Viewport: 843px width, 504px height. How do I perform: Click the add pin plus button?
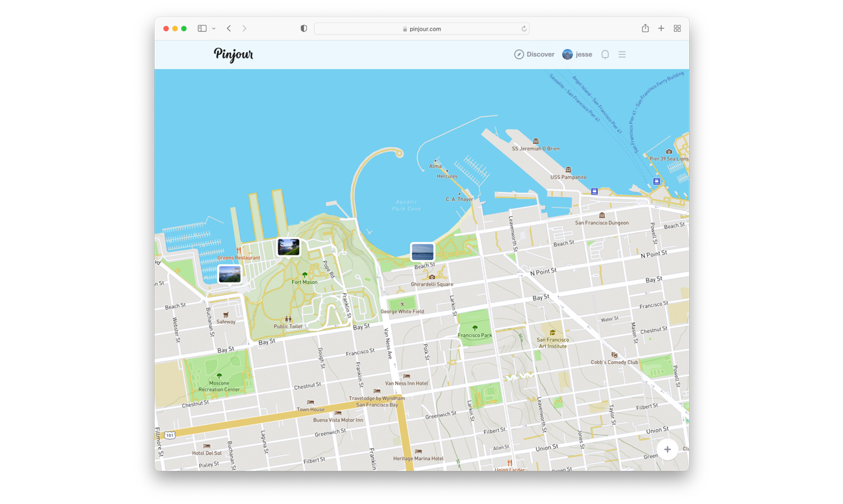[x=667, y=450]
